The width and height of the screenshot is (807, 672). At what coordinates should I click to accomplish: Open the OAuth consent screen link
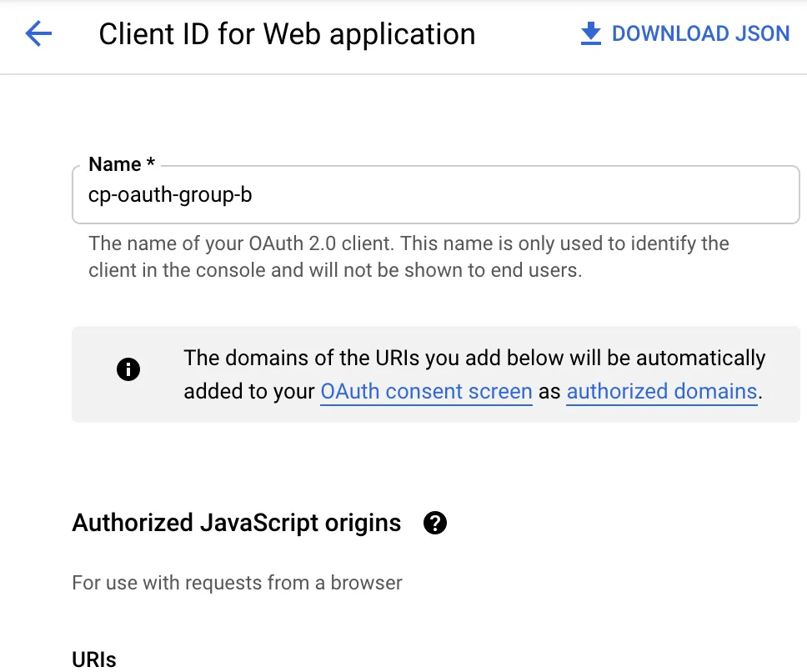(x=426, y=391)
